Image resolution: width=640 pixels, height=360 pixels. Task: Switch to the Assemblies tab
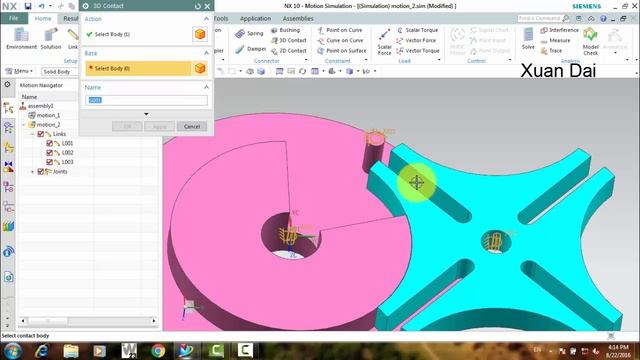point(298,18)
